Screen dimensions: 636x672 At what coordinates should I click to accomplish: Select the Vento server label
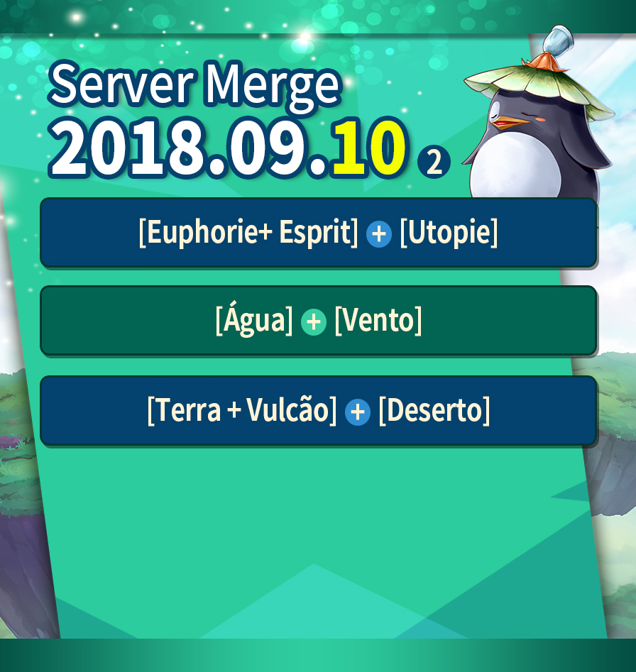click(x=378, y=320)
